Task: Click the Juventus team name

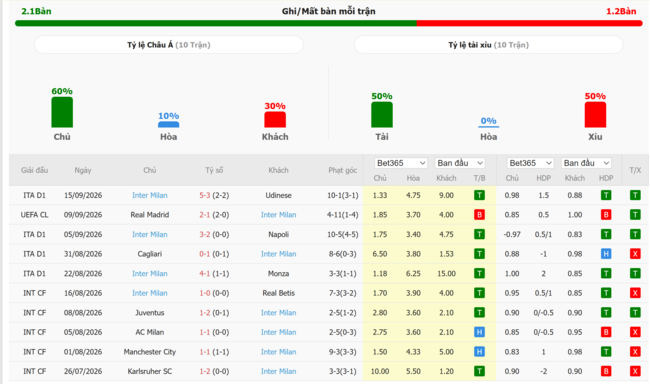Action: click(x=150, y=313)
